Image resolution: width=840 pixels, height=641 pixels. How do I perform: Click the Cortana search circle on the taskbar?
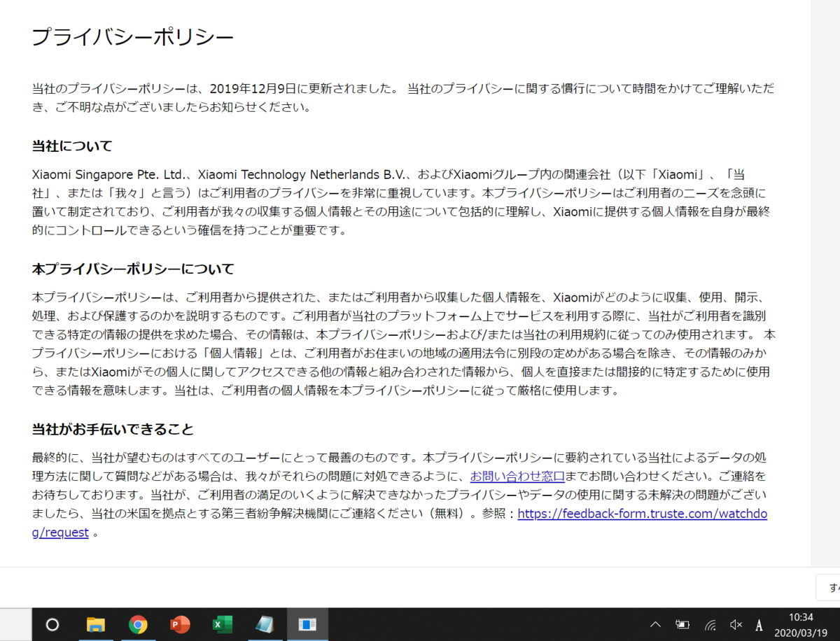[52, 624]
